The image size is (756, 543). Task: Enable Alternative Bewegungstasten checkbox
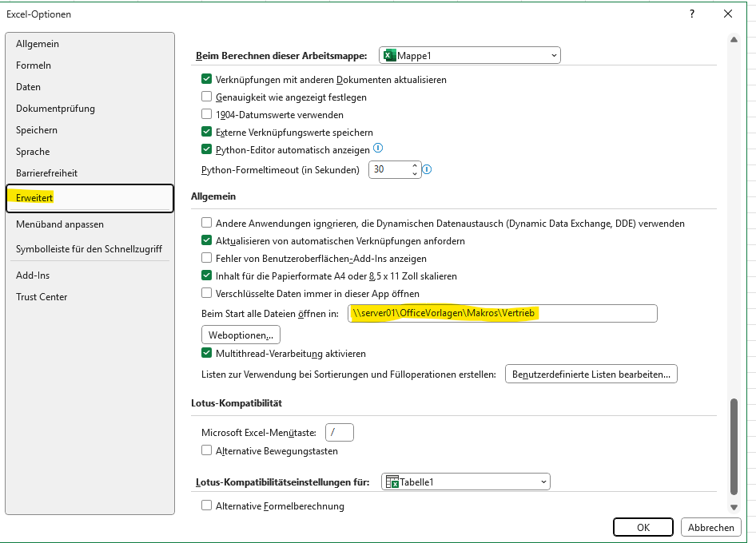(x=206, y=450)
